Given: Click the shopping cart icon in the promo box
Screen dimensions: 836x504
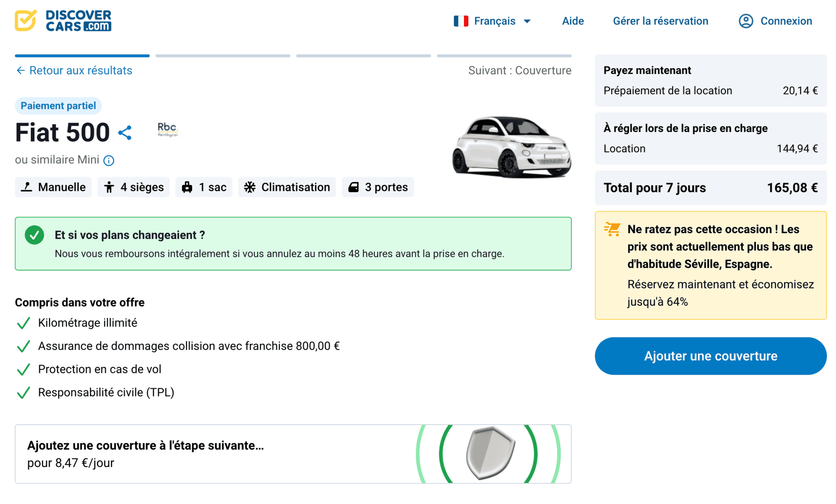Looking at the screenshot, I should tap(612, 229).
